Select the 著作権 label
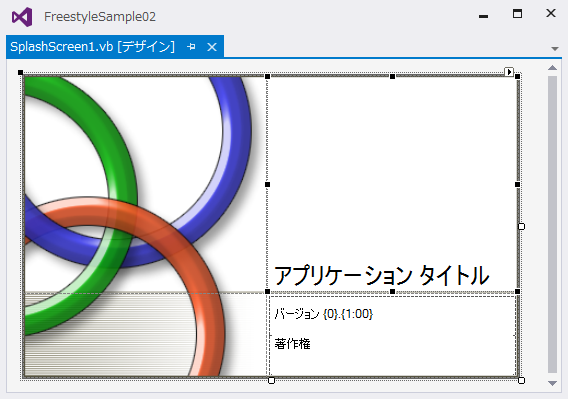This screenshot has height=399, width=568. [x=292, y=344]
